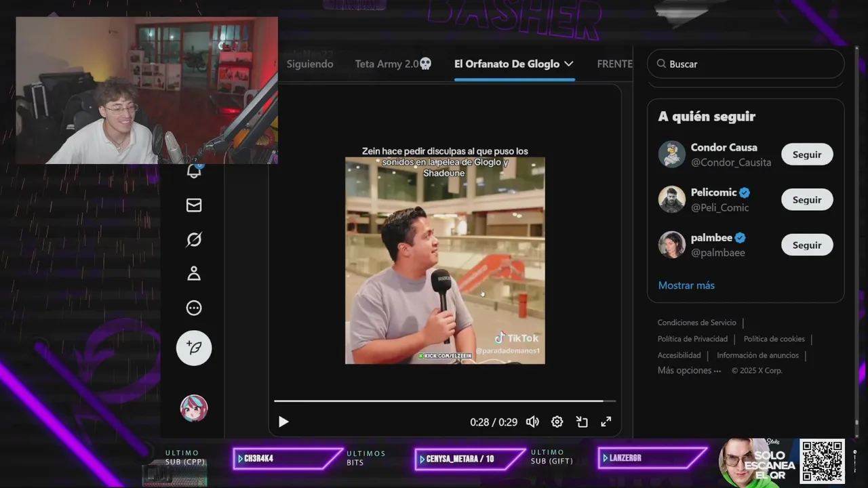868x488 pixels.
Task: Open palmbee profile avatar
Action: point(672,245)
